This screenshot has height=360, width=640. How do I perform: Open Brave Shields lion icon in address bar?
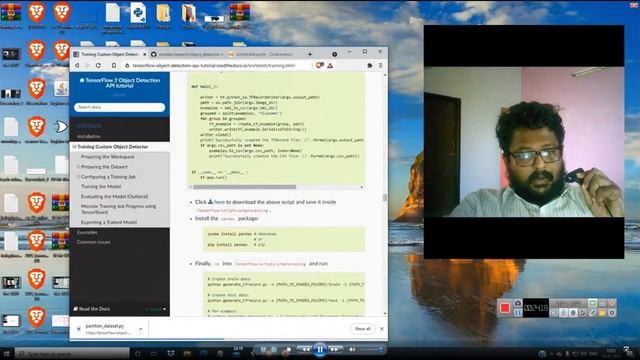pos(320,65)
